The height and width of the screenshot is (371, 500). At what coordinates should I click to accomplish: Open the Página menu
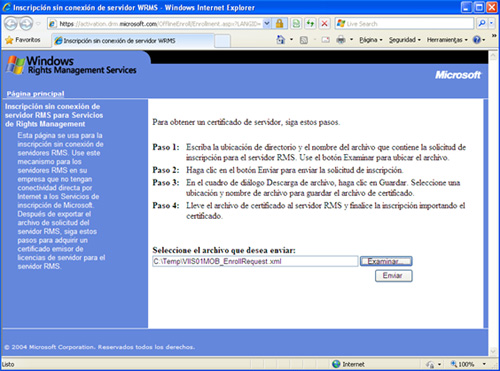click(x=371, y=40)
